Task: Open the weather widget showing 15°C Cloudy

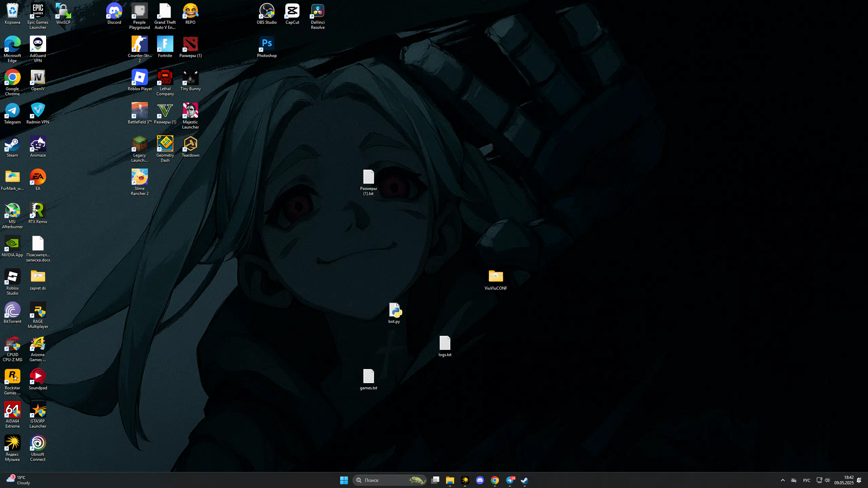Action: coord(18,480)
